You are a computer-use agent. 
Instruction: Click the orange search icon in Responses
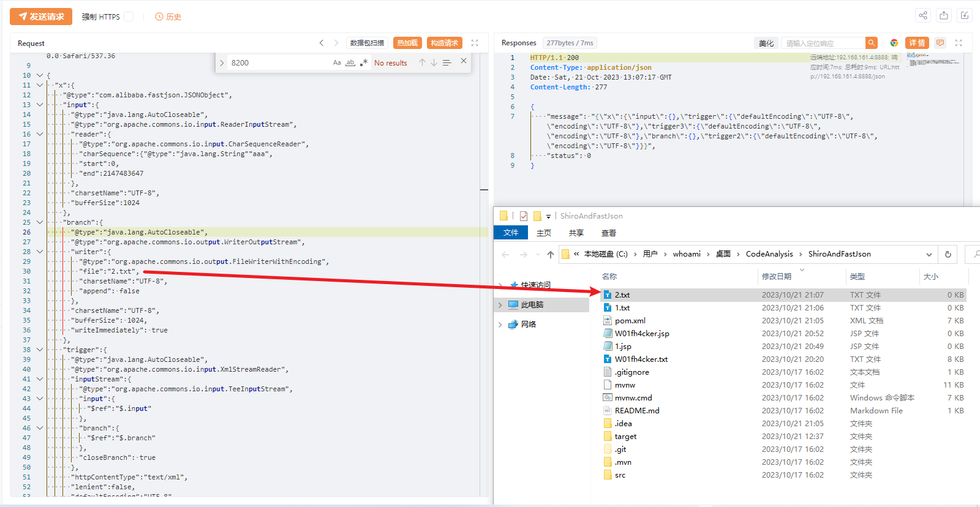click(872, 43)
